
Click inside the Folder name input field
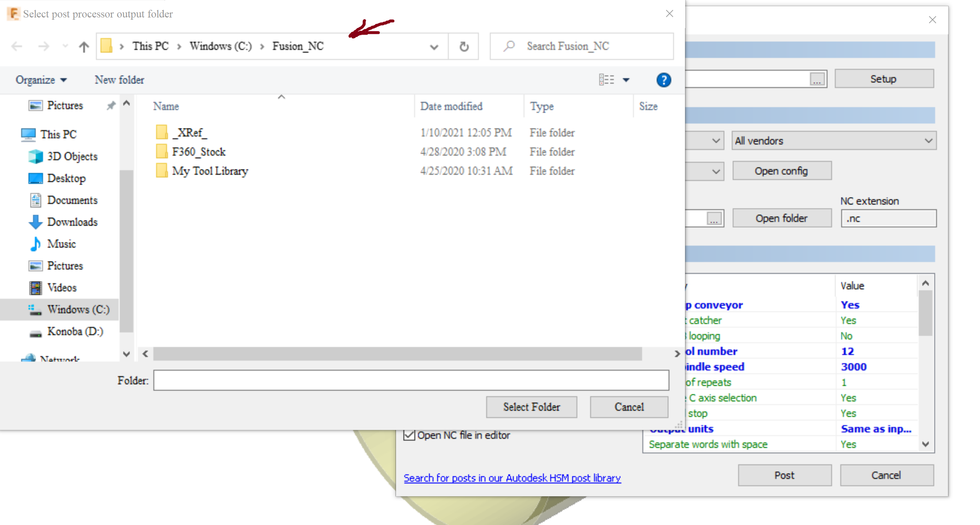coord(411,380)
